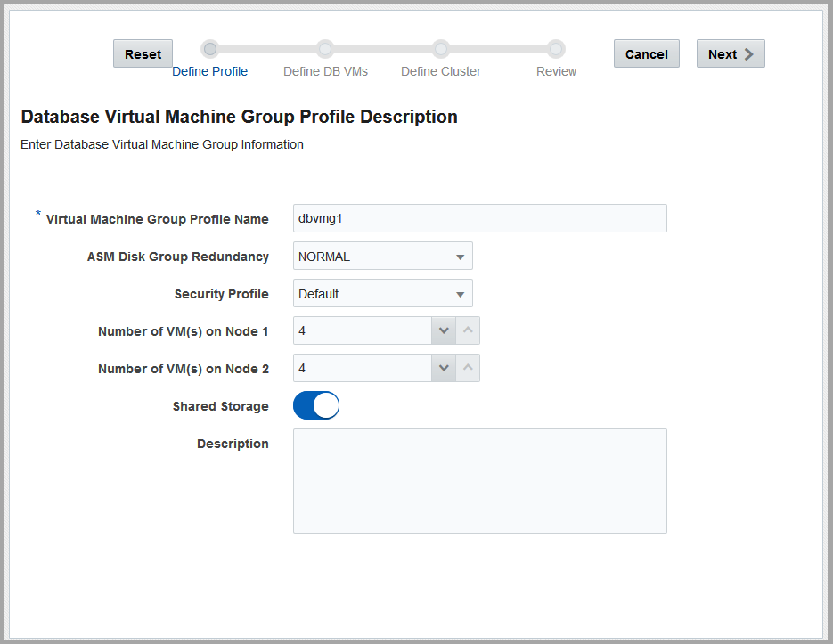Image resolution: width=833 pixels, height=644 pixels.
Task: Increase Number of VMs on Node 1
Action: [468, 330]
